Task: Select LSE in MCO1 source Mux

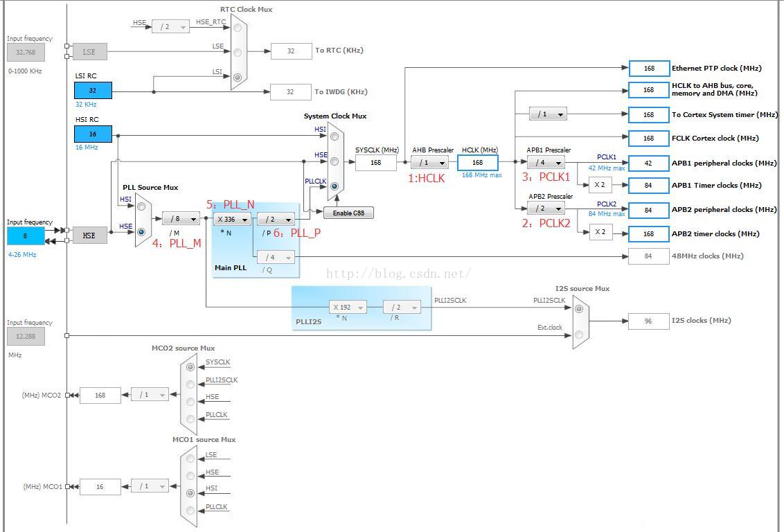Action: tap(190, 459)
